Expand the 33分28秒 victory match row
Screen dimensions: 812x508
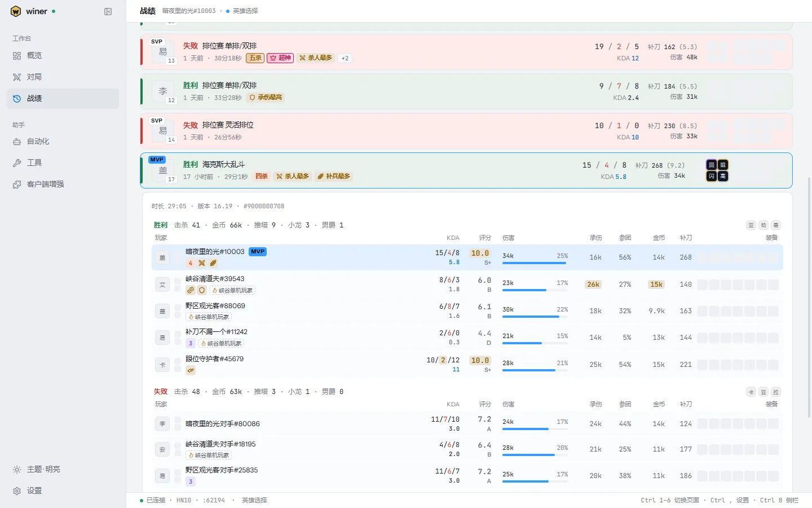click(466, 91)
